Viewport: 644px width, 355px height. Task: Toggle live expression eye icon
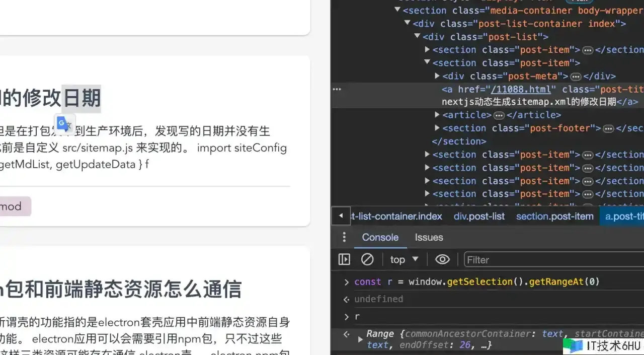pos(442,259)
